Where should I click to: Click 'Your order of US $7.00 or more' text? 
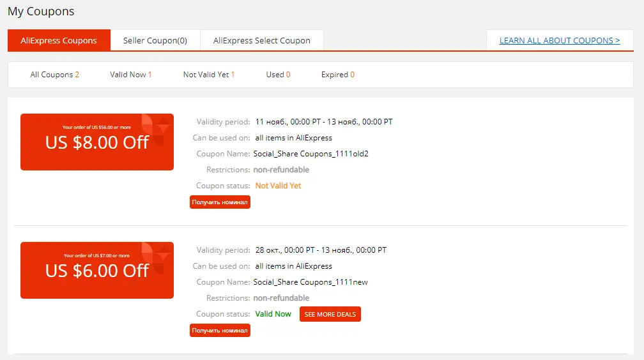click(x=96, y=255)
